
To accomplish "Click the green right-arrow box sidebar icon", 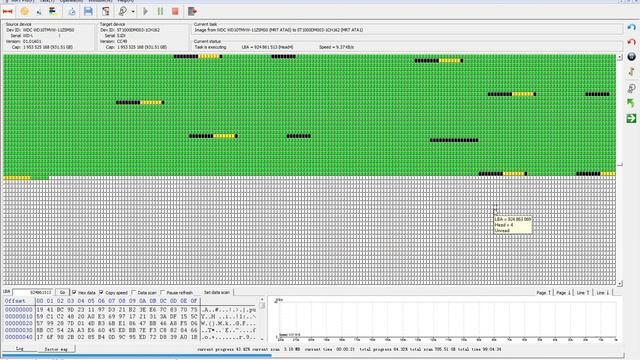I will coord(631,118).
